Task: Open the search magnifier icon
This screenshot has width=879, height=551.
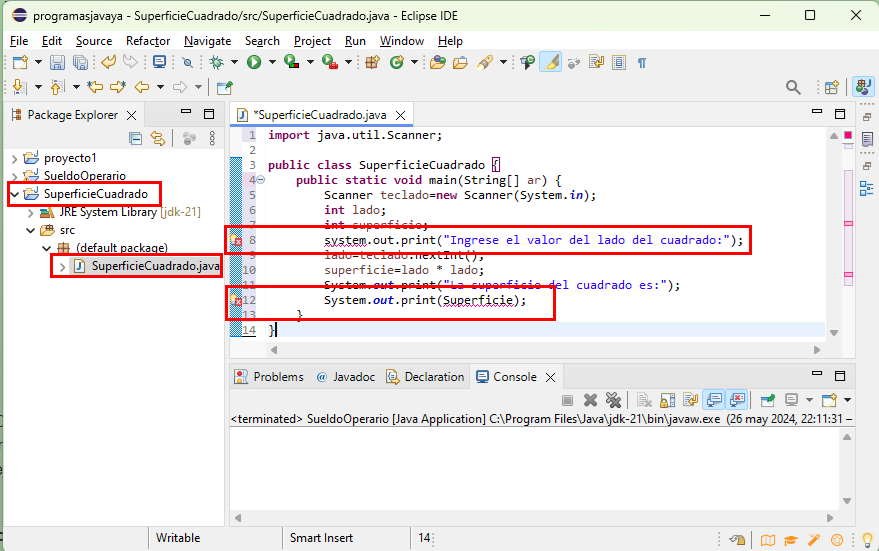Action: pyautogui.click(x=793, y=88)
